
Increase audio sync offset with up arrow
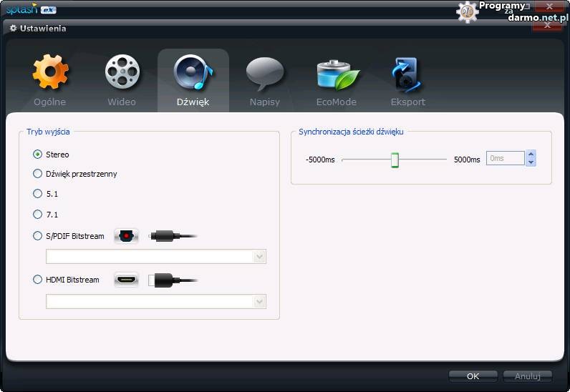tap(531, 155)
